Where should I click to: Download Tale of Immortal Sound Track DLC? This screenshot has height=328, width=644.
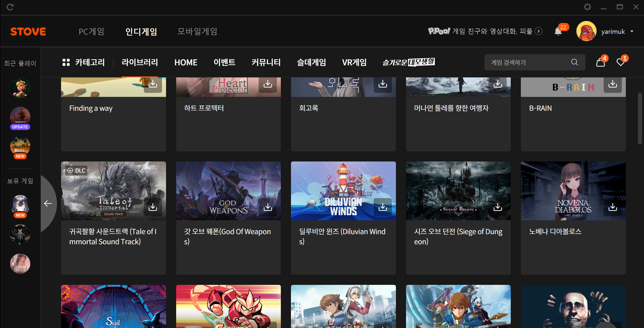coord(153,207)
